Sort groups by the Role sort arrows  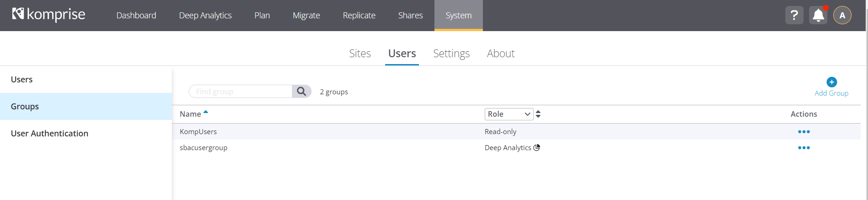tap(538, 114)
